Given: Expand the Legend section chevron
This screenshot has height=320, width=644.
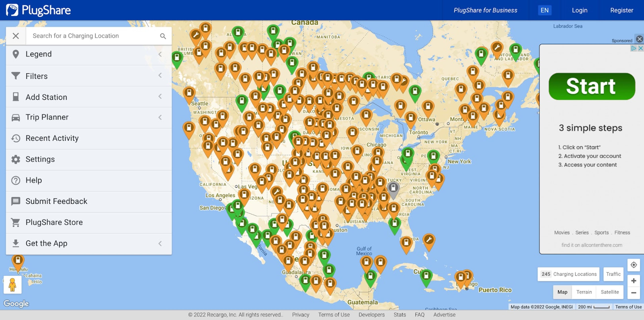Looking at the screenshot, I should point(160,54).
